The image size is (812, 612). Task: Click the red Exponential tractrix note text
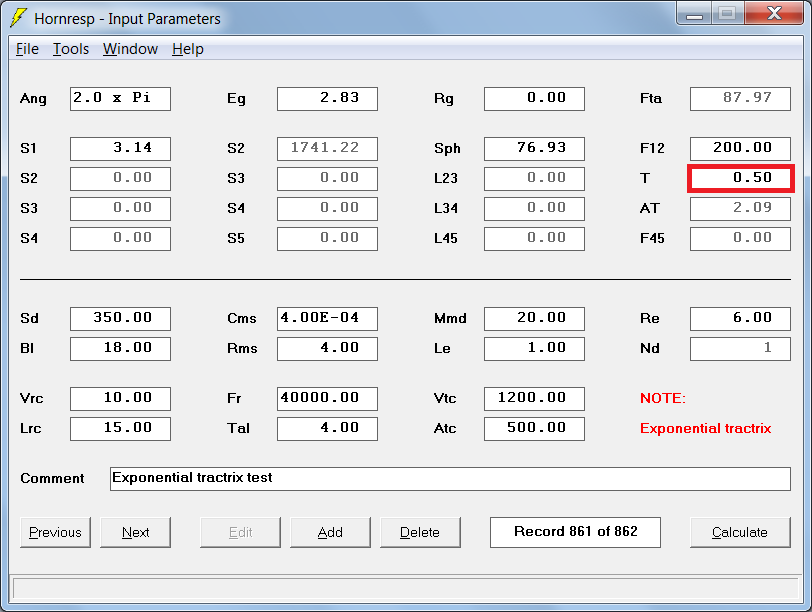tap(705, 429)
